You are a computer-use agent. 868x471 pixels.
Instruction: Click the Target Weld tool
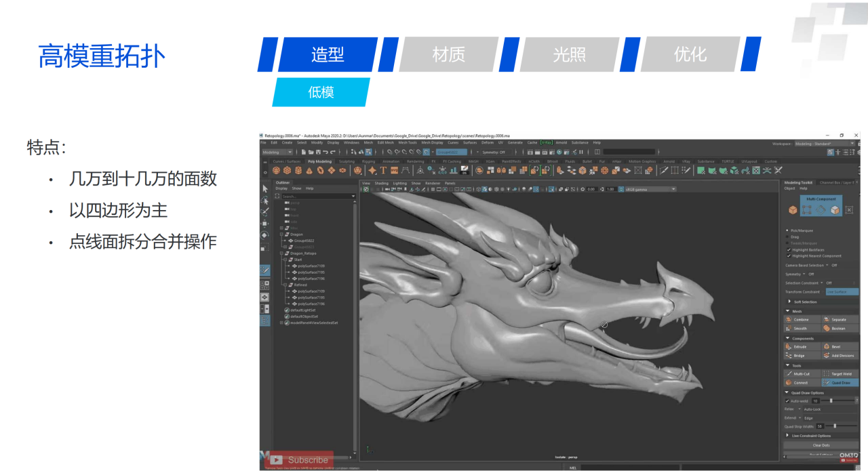tap(841, 373)
